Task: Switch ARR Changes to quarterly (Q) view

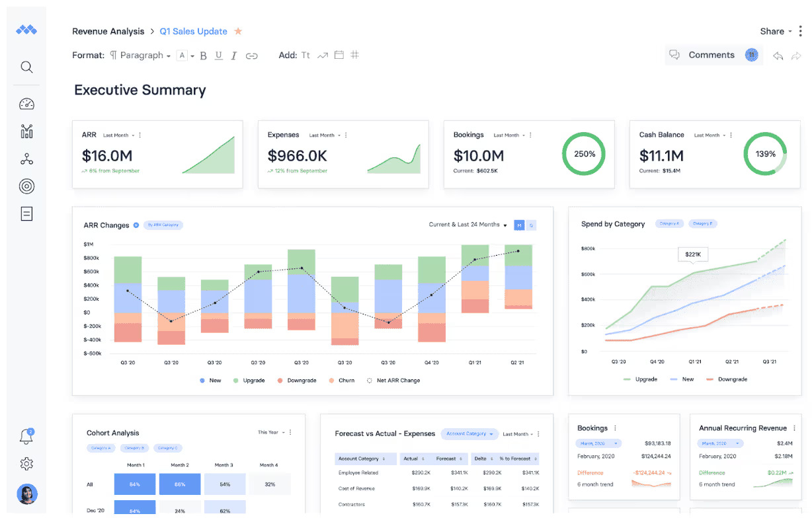Action: (x=531, y=225)
